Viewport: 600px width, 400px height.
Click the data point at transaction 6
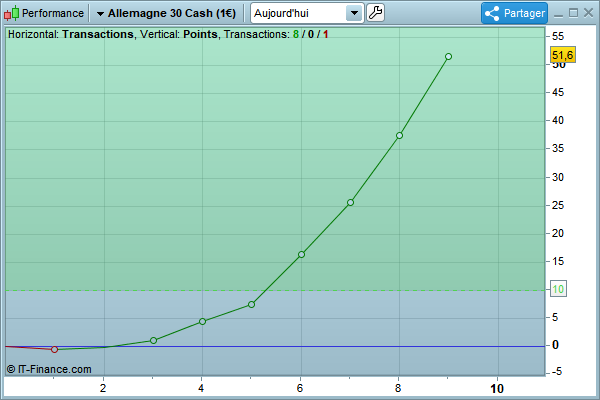pos(301,255)
